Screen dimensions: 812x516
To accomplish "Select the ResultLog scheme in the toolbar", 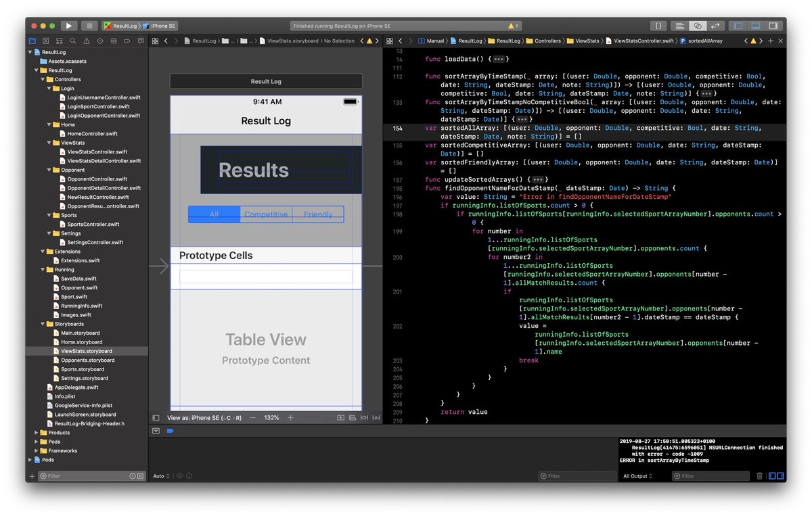I will [120, 26].
